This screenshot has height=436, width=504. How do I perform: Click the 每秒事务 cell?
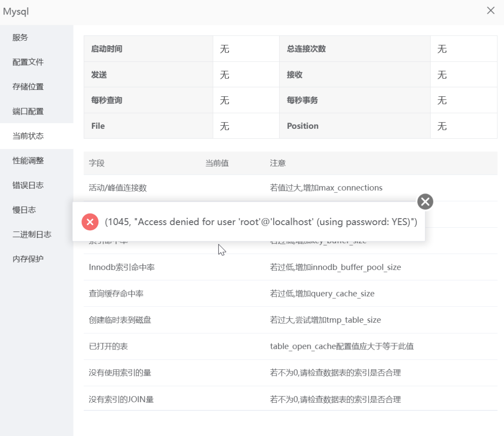[355, 100]
